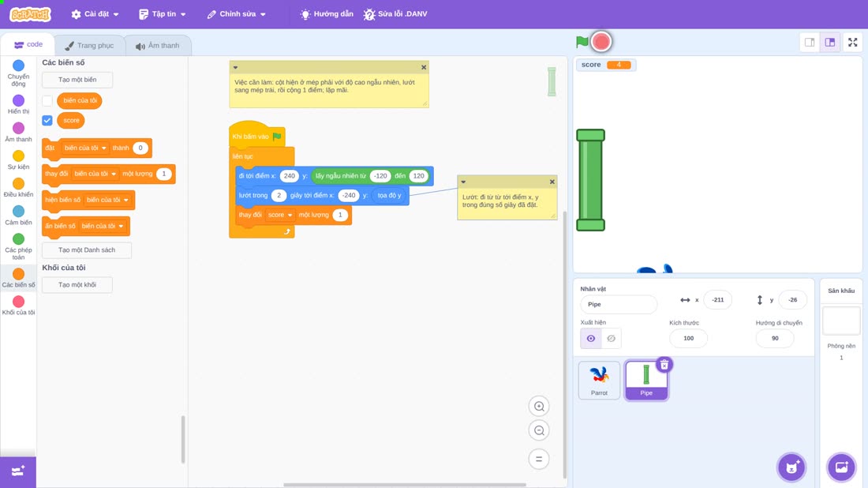Open the variable dropdown in the 'hiện biến số' block

coord(108,200)
